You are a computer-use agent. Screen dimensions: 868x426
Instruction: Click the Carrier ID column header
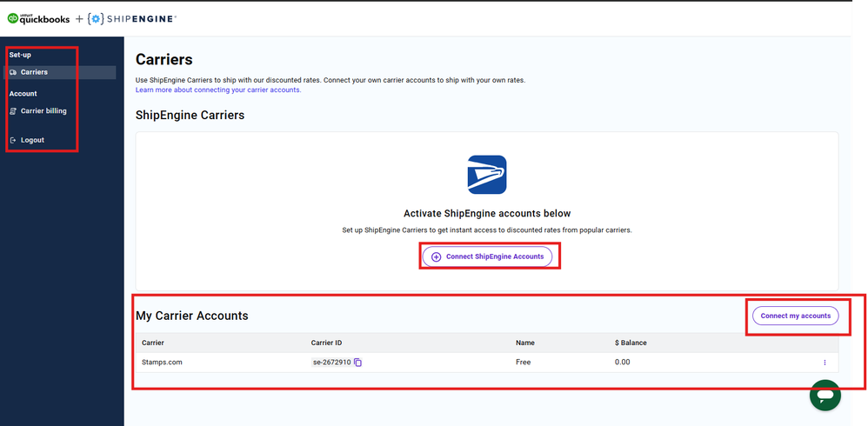(x=327, y=343)
